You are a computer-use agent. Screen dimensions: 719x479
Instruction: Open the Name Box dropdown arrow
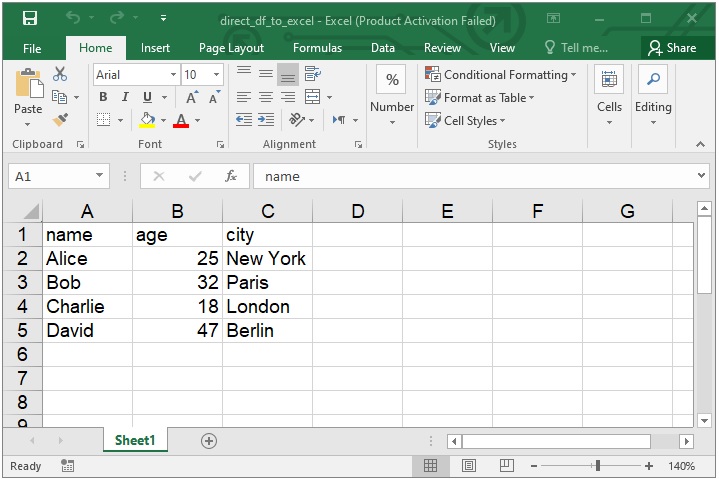tap(100, 176)
